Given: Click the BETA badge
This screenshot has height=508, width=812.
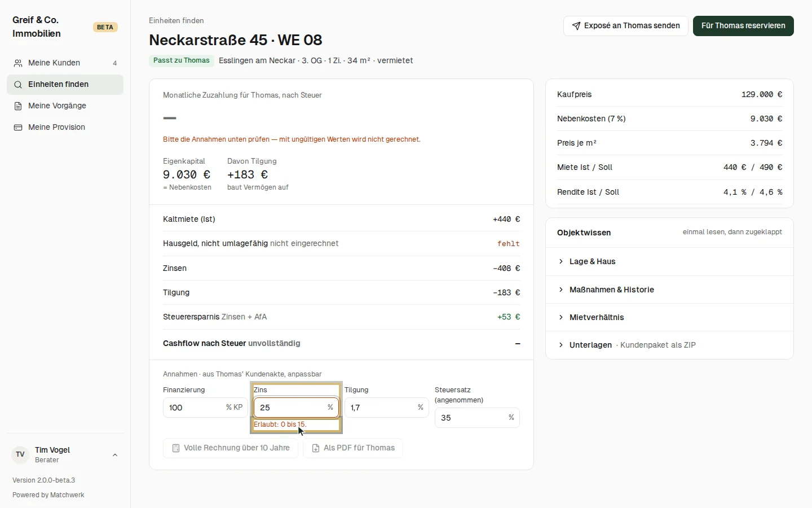Looking at the screenshot, I should coord(105,27).
